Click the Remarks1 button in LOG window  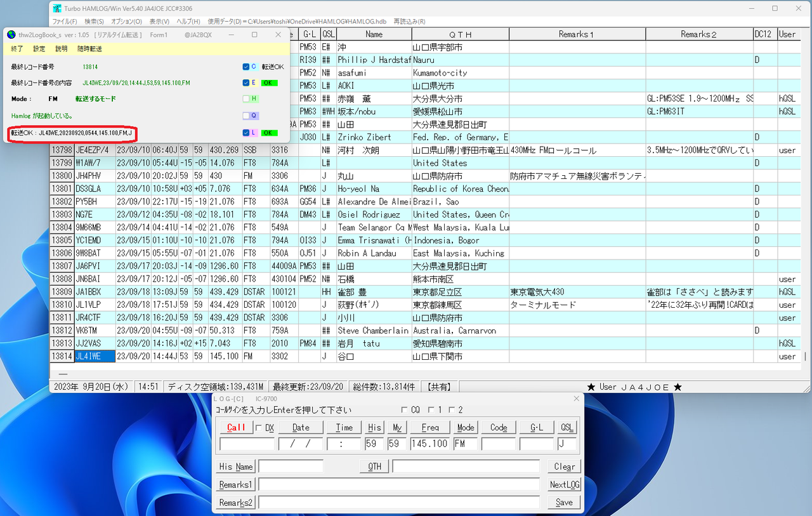236,485
